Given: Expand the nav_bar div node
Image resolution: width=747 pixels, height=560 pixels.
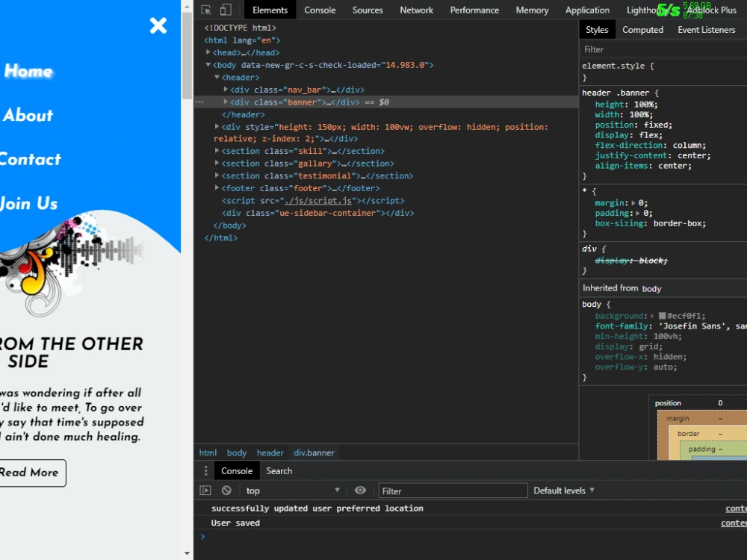Looking at the screenshot, I should pyautogui.click(x=226, y=89).
